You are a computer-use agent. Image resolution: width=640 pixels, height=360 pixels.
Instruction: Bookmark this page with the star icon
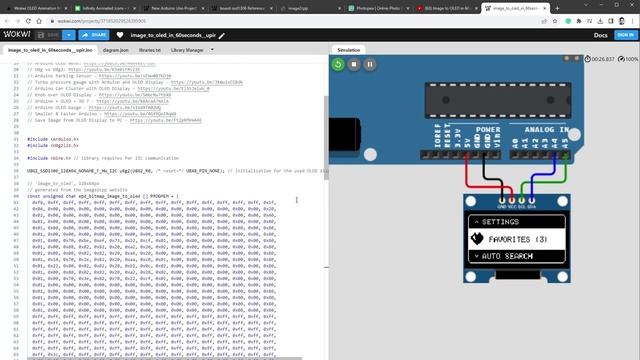[x=555, y=21]
